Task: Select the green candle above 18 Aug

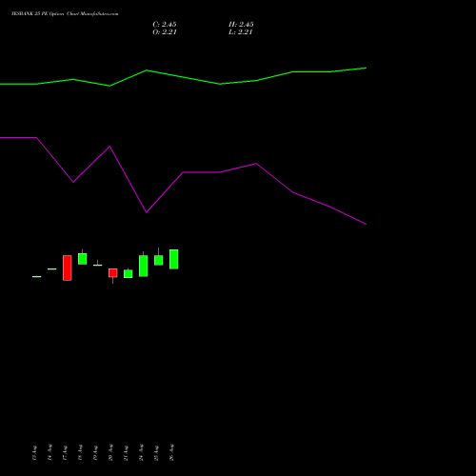Action: point(83,259)
